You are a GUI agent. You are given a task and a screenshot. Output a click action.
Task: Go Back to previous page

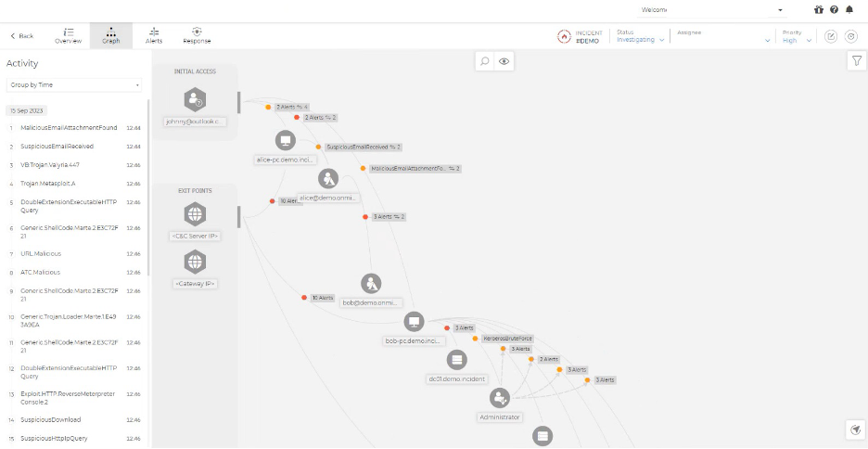21,35
